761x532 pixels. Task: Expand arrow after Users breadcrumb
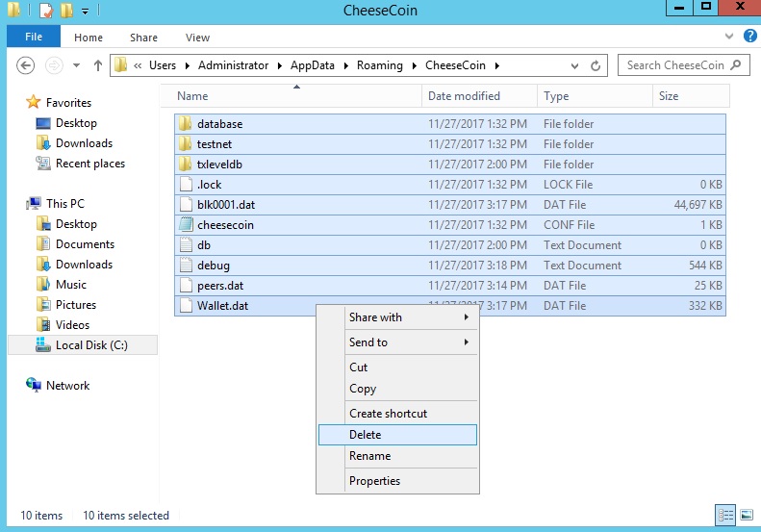(187, 65)
